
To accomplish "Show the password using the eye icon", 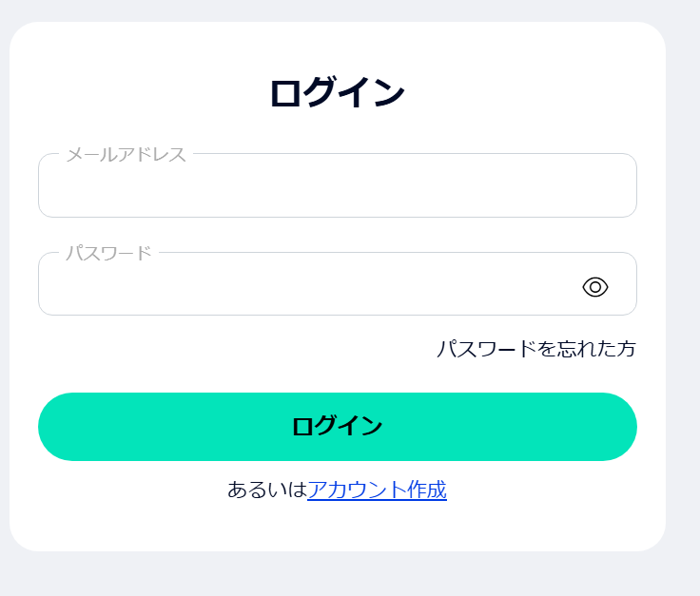I will point(595,286).
